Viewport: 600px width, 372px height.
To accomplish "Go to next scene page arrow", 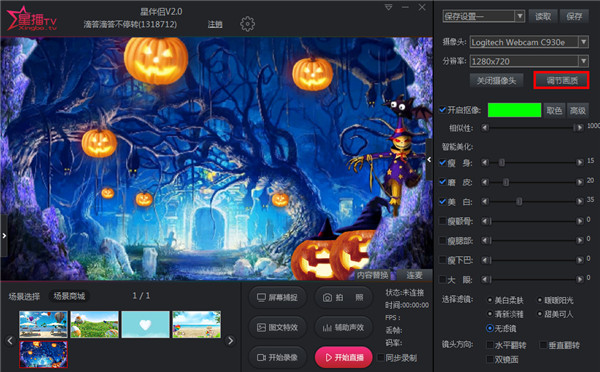I will 230,340.
